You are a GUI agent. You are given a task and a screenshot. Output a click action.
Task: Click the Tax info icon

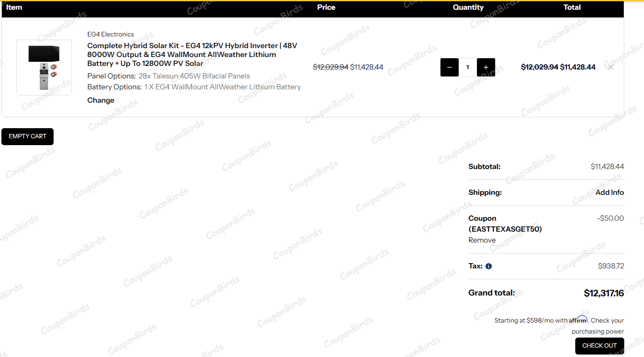pos(489,266)
